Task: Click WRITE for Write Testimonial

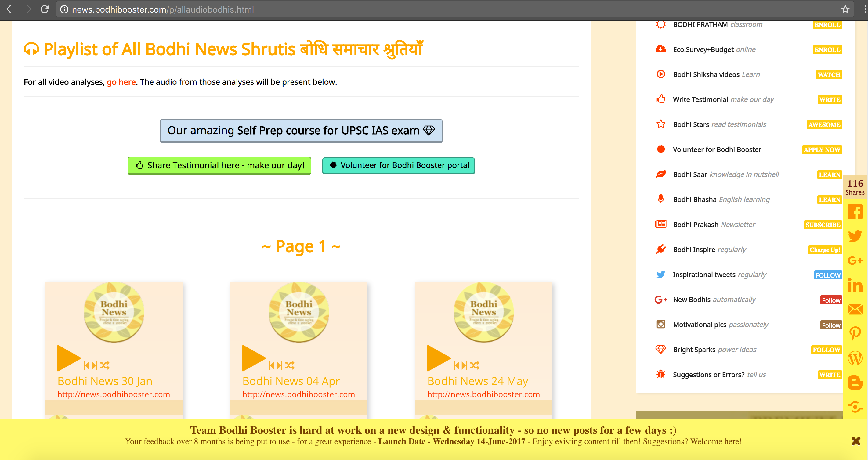Action: pyautogui.click(x=830, y=100)
